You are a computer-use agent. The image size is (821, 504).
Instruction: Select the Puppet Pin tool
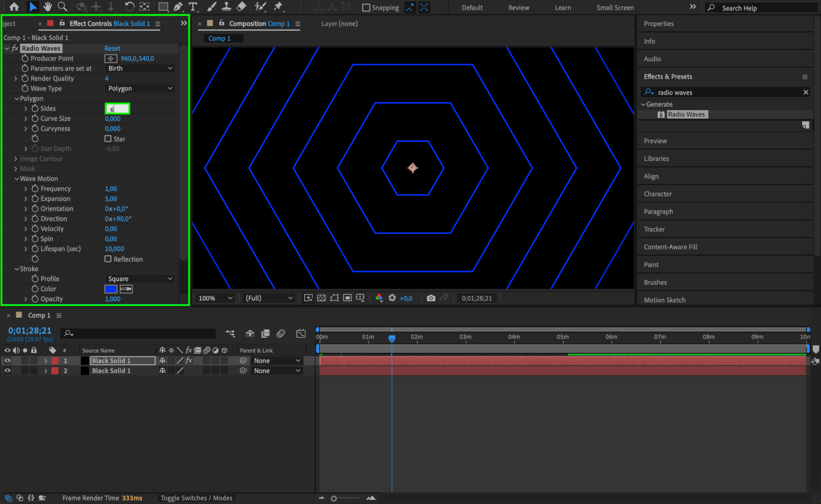click(278, 7)
